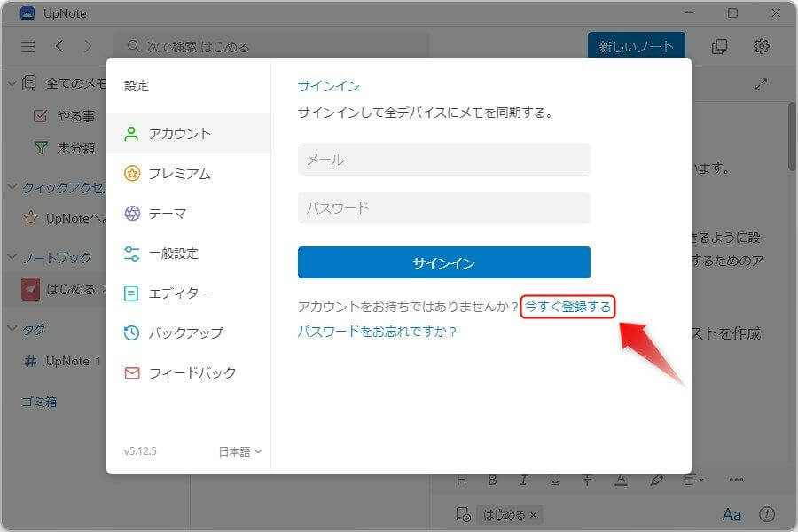
Task: Toggle strikethrough formatting icon
Action: pyautogui.click(x=587, y=480)
